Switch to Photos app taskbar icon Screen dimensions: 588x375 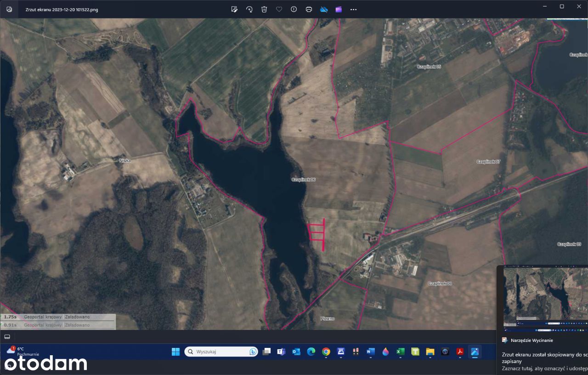click(x=475, y=352)
